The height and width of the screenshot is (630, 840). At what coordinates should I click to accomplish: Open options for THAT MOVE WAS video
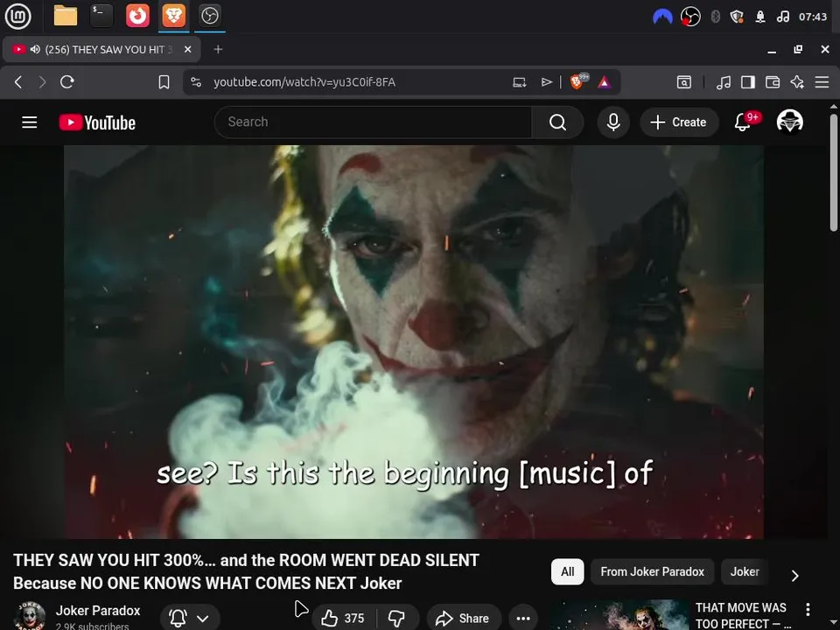click(808, 609)
